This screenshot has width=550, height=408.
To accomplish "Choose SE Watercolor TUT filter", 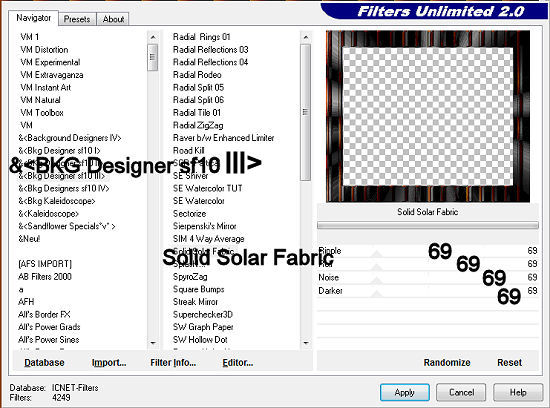I will (207, 188).
